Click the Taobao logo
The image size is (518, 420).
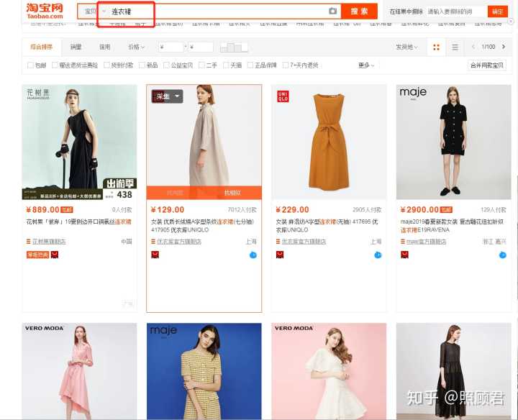(45, 10)
